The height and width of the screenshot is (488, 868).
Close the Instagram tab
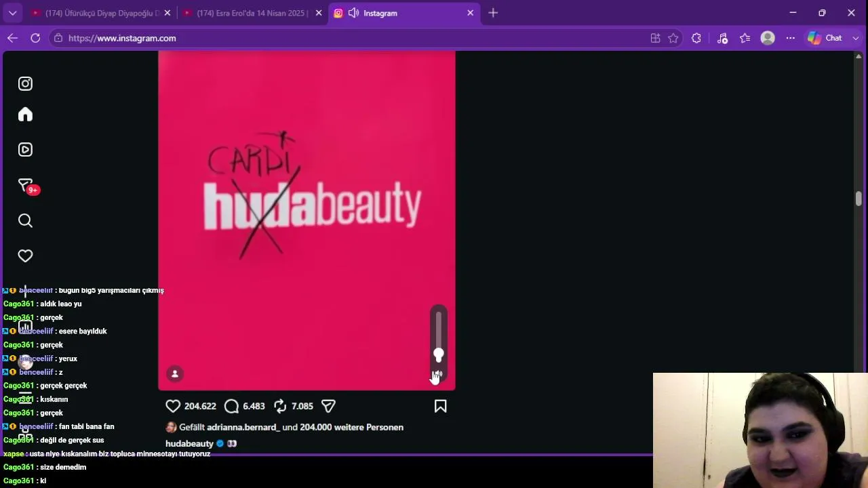[x=471, y=13]
